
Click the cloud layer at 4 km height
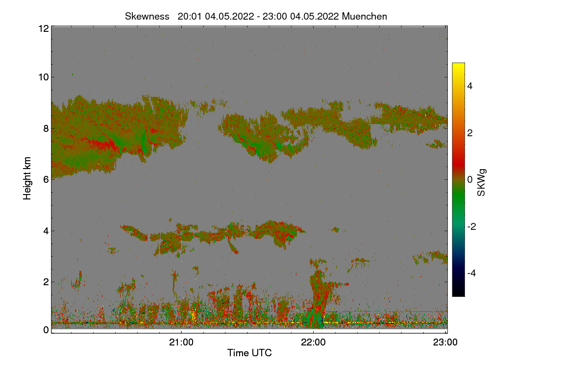213,236
